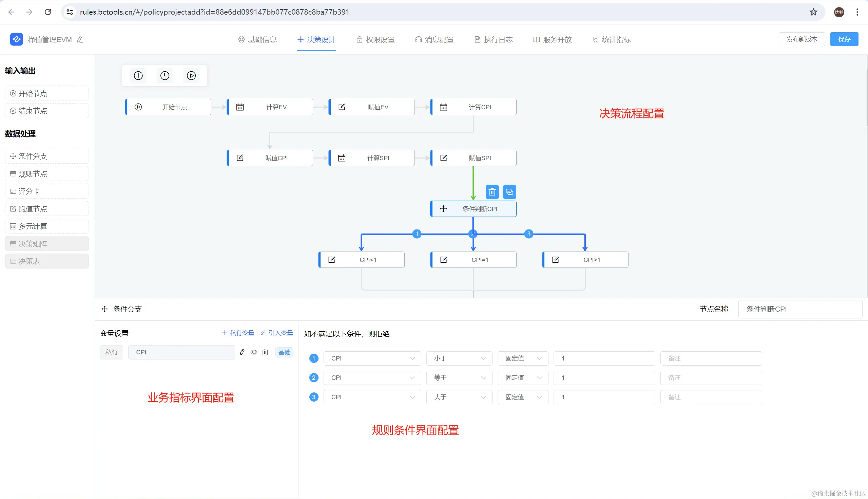Click the copy icon above 条件判断CPI node
This screenshot has width=868, height=499.
509,192
